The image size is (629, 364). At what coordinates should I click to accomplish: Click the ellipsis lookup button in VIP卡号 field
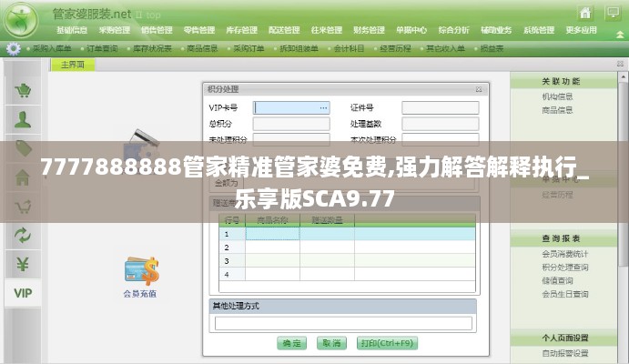[323, 108]
